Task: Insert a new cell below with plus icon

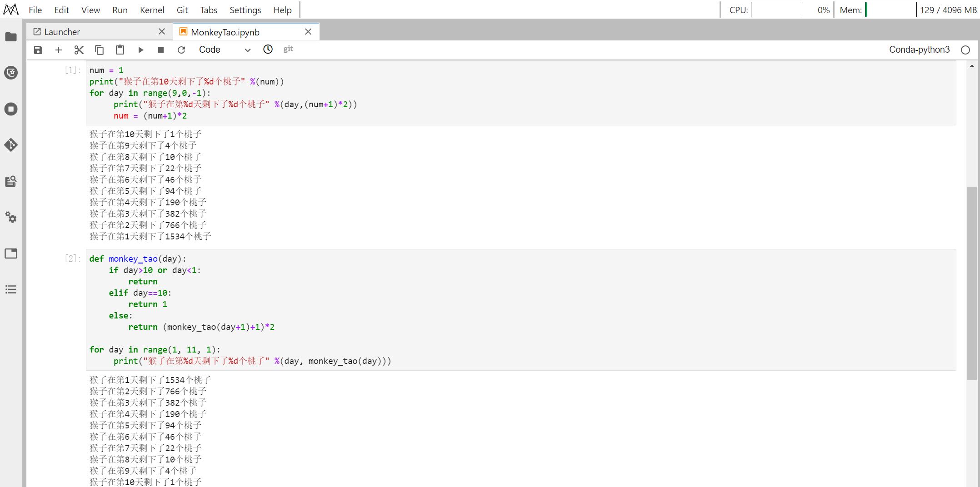Action: click(x=59, y=50)
